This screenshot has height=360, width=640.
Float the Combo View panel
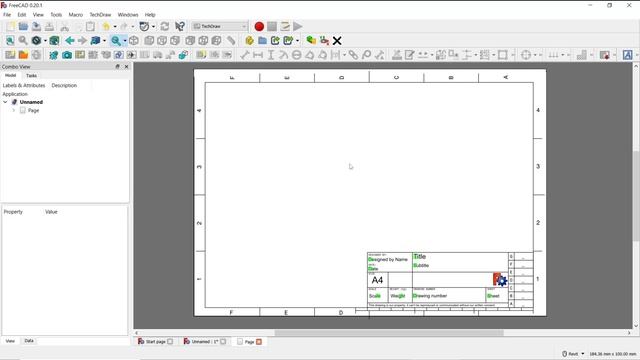click(x=118, y=67)
